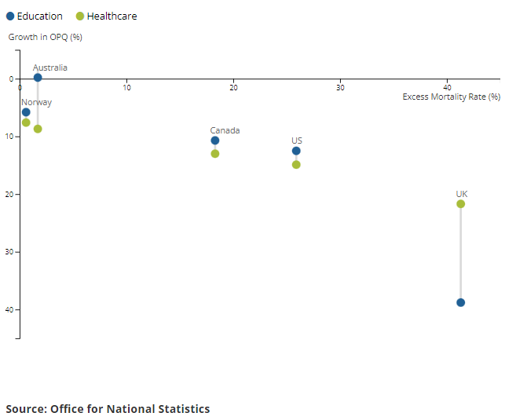The image size is (516, 420).
Task: Click the Growth in OPQ axis title
Action: [45, 37]
